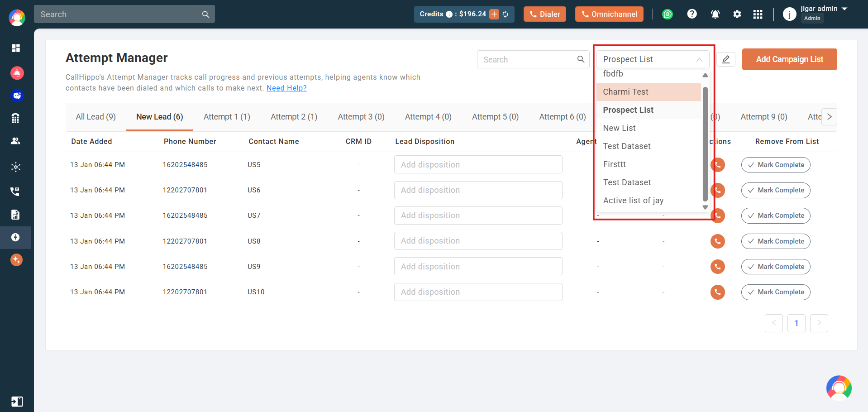
Task: Switch to New Lead (6) tab
Action: coord(159,117)
